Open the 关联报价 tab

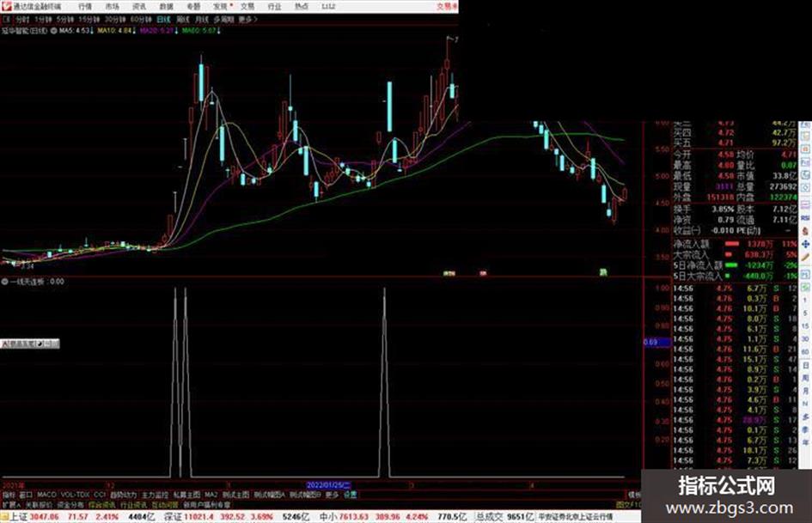(39, 504)
